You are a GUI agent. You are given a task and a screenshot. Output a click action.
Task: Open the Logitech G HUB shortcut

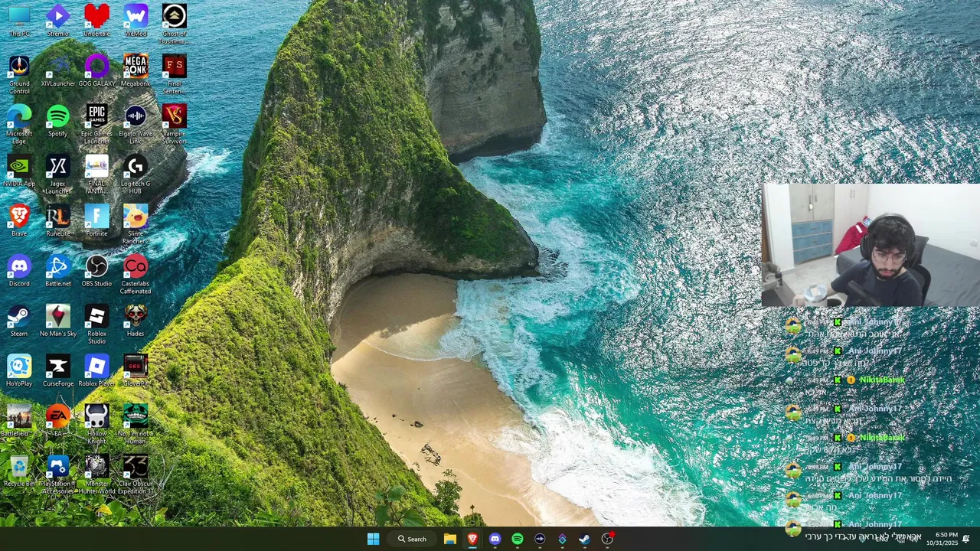(x=136, y=174)
